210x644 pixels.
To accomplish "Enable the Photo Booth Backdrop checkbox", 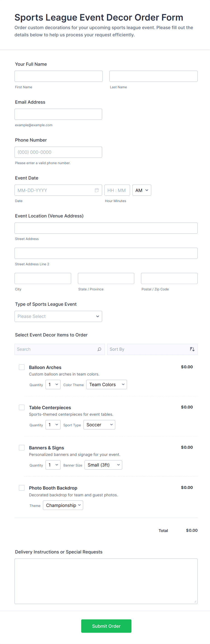I will point(22,488).
